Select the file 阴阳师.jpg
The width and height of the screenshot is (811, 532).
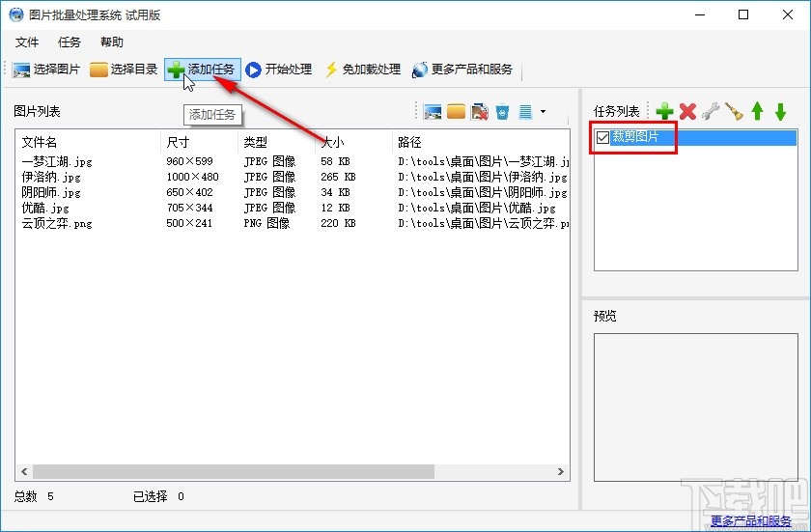point(51,192)
